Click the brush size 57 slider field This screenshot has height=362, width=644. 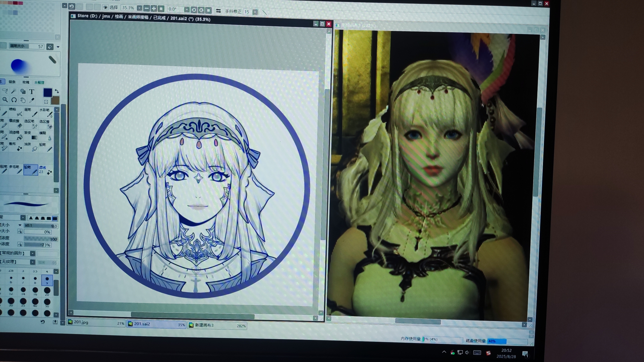tap(26, 46)
